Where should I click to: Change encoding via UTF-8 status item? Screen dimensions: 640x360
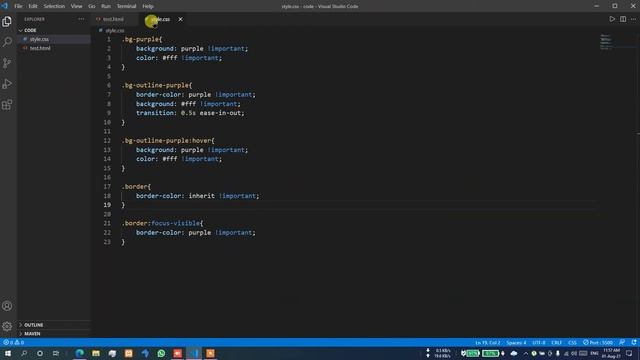coord(538,342)
